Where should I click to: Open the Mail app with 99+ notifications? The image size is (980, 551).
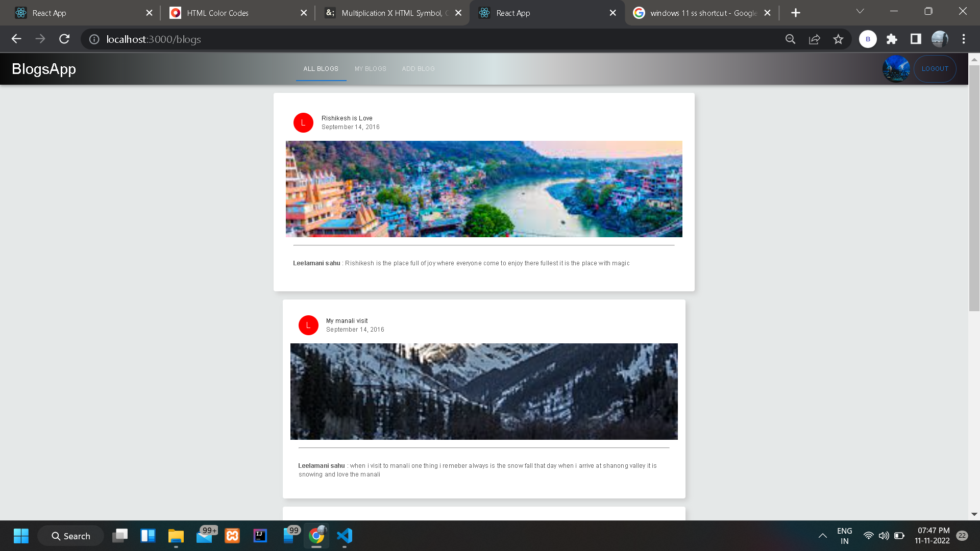click(204, 536)
